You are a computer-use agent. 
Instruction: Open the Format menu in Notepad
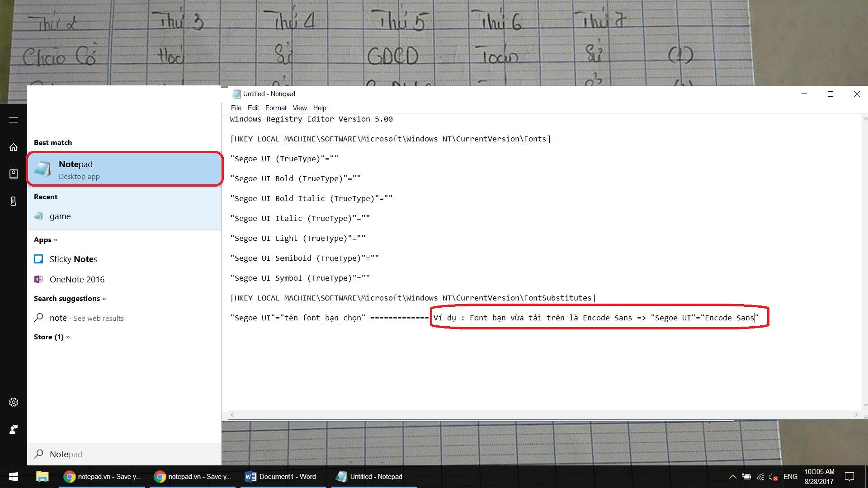click(x=276, y=108)
